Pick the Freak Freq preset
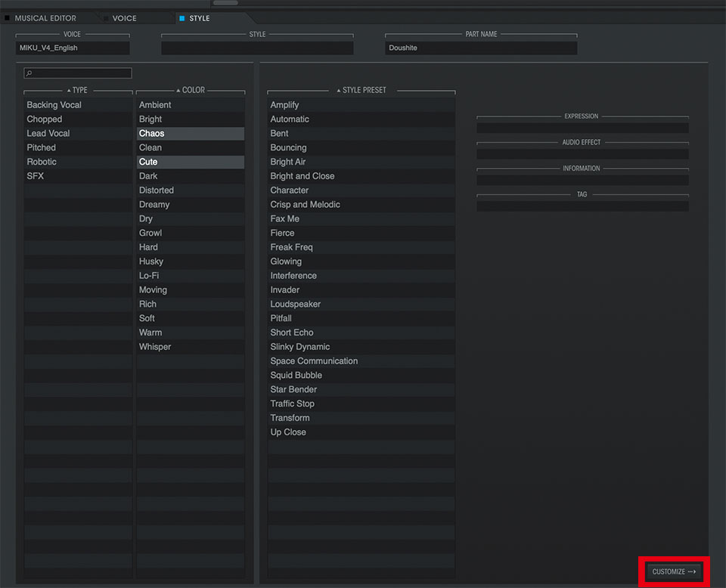 (x=361, y=247)
